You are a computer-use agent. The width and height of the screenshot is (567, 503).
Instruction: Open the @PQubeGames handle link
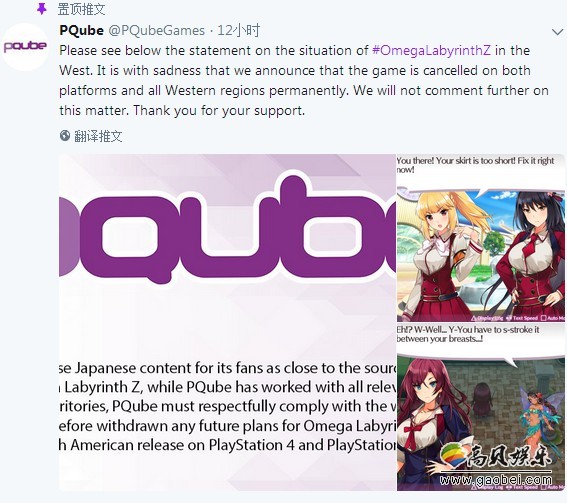[157, 30]
